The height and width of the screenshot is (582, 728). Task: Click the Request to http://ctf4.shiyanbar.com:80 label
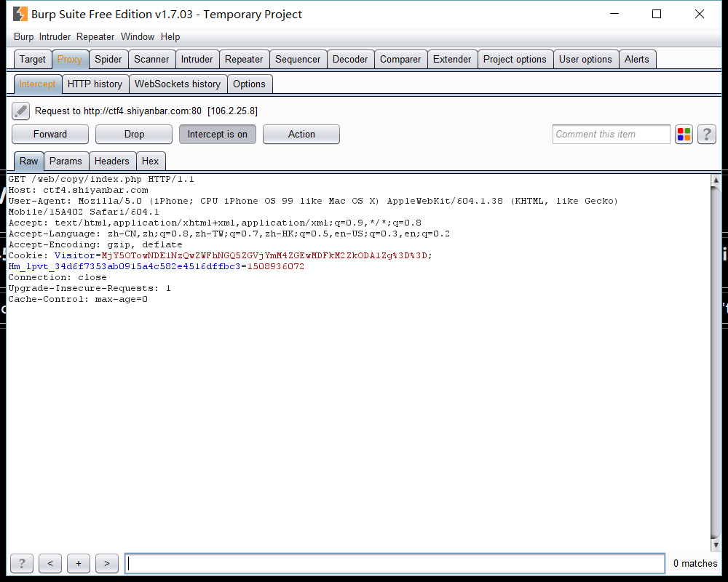pyautogui.click(x=146, y=111)
